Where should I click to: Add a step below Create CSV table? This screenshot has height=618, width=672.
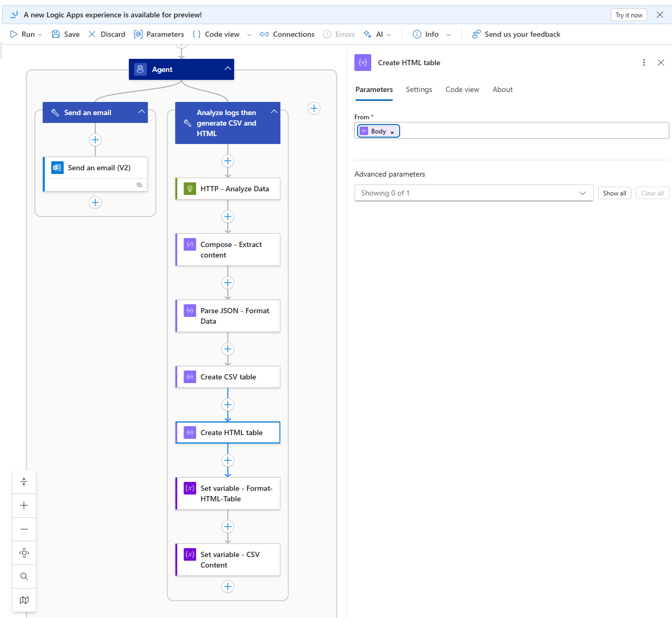(228, 405)
